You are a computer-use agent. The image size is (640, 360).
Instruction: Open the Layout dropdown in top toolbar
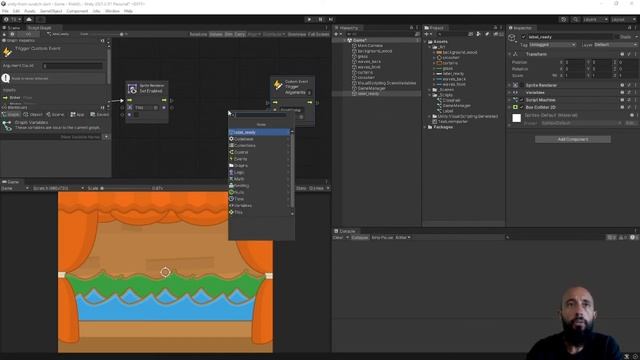[x=624, y=20]
